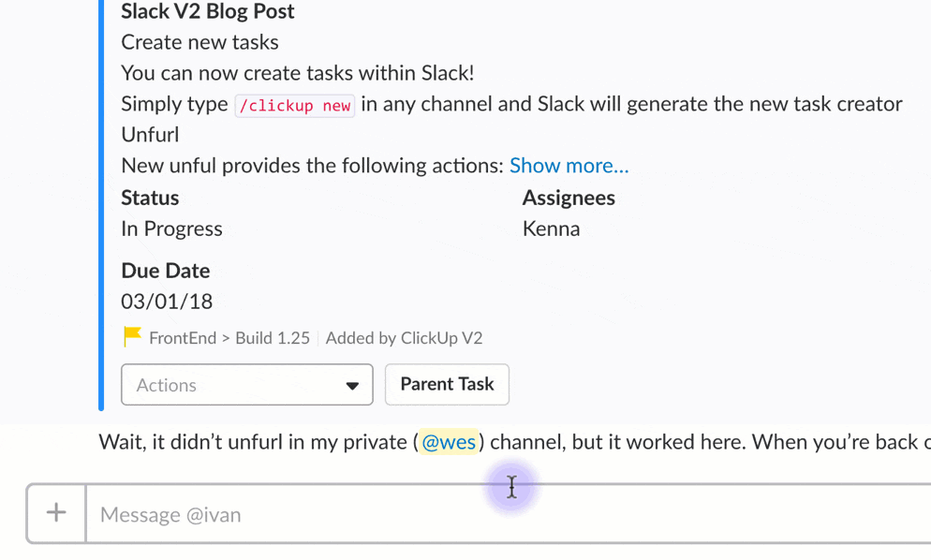Click the plus attachment icon

click(x=56, y=512)
